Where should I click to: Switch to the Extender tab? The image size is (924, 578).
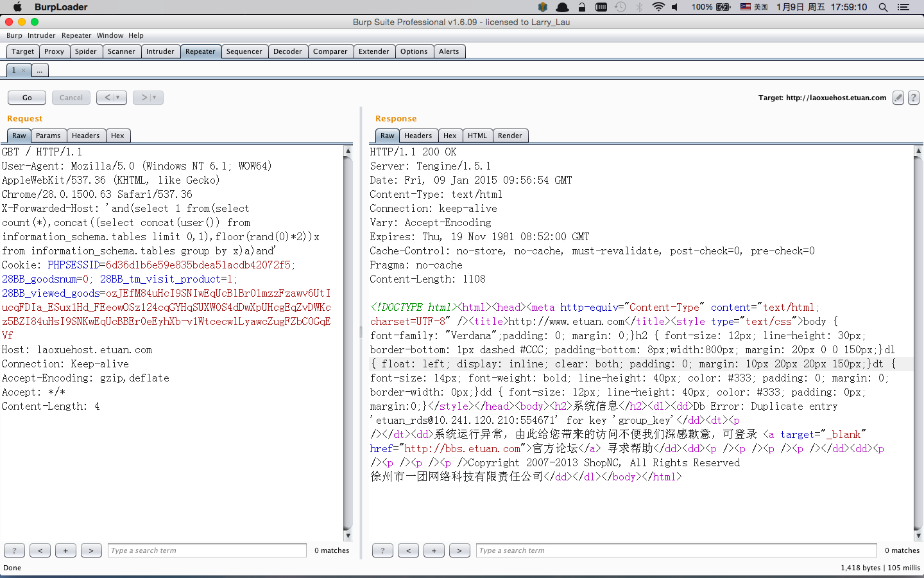[x=374, y=51]
